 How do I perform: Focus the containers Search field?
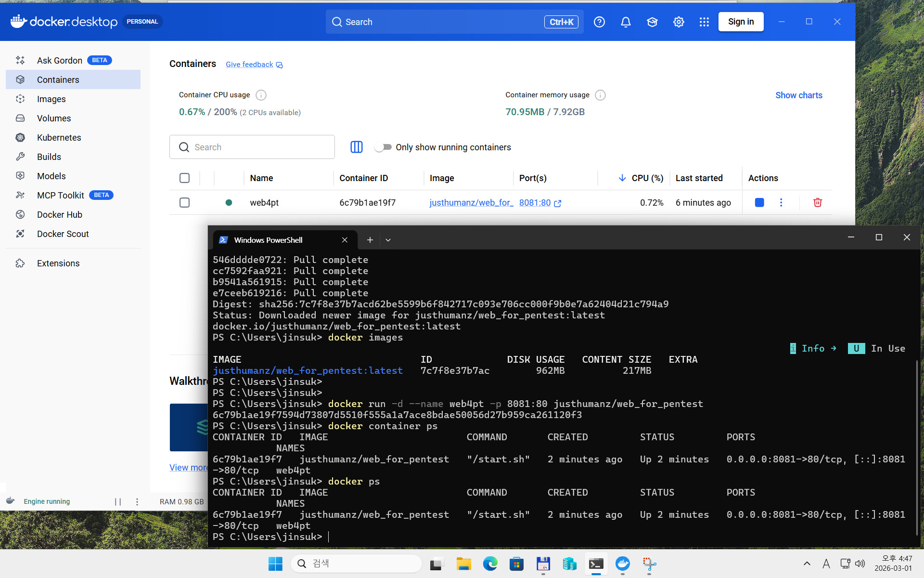(x=252, y=147)
